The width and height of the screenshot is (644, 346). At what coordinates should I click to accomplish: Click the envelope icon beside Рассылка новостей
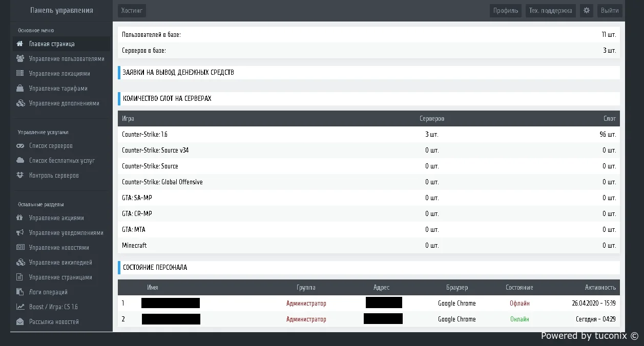(x=20, y=322)
